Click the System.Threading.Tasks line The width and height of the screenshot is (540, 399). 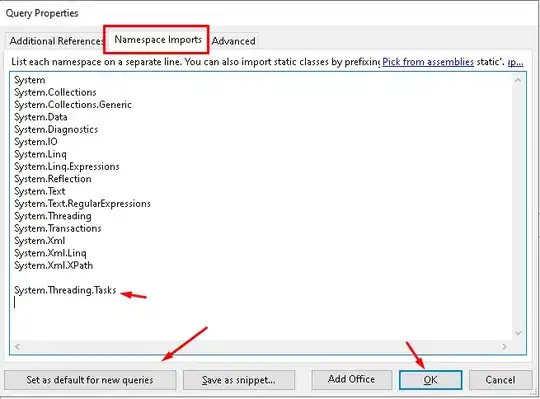point(65,290)
